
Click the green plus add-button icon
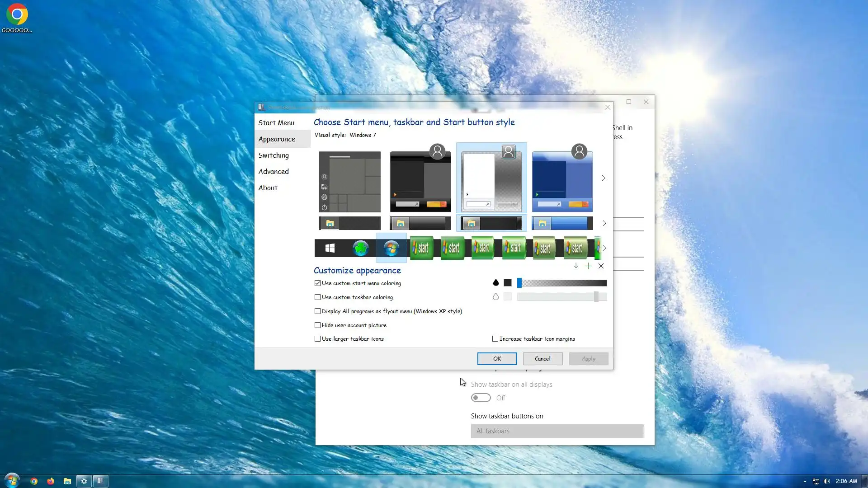click(588, 266)
